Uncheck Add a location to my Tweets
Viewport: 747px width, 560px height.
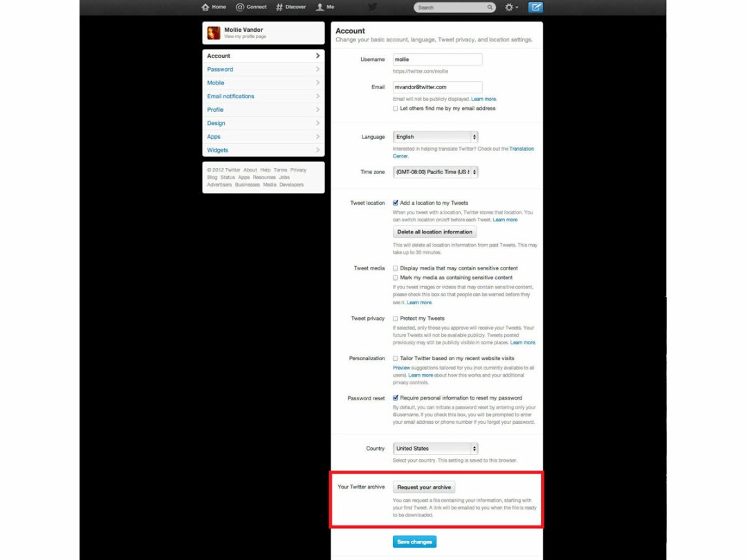coord(396,203)
